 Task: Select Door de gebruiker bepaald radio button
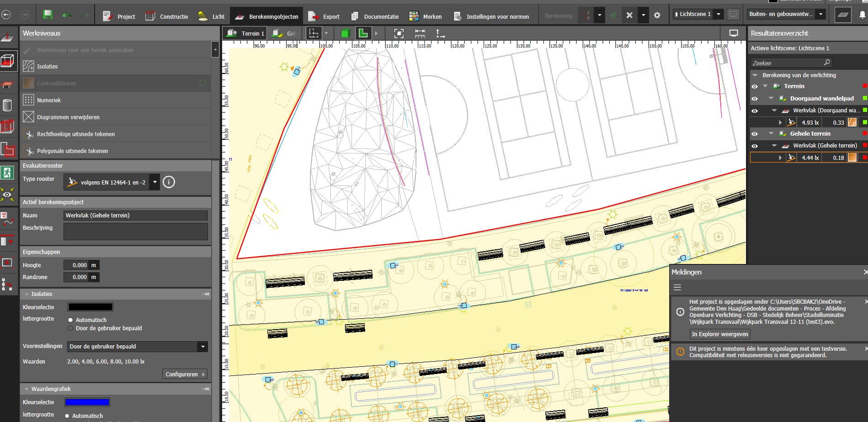point(70,328)
